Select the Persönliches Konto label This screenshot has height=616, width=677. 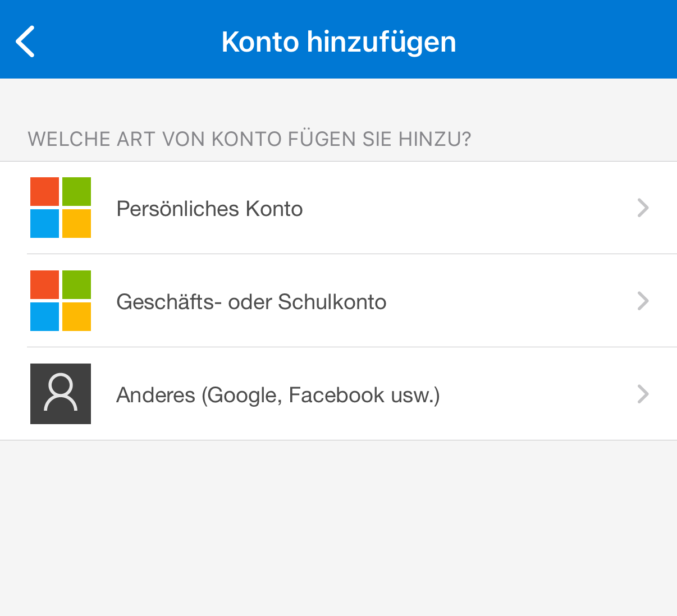[x=209, y=209]
